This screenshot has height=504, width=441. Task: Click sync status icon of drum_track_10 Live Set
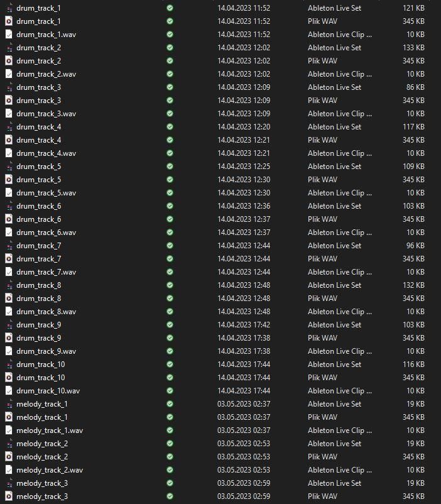170,364
